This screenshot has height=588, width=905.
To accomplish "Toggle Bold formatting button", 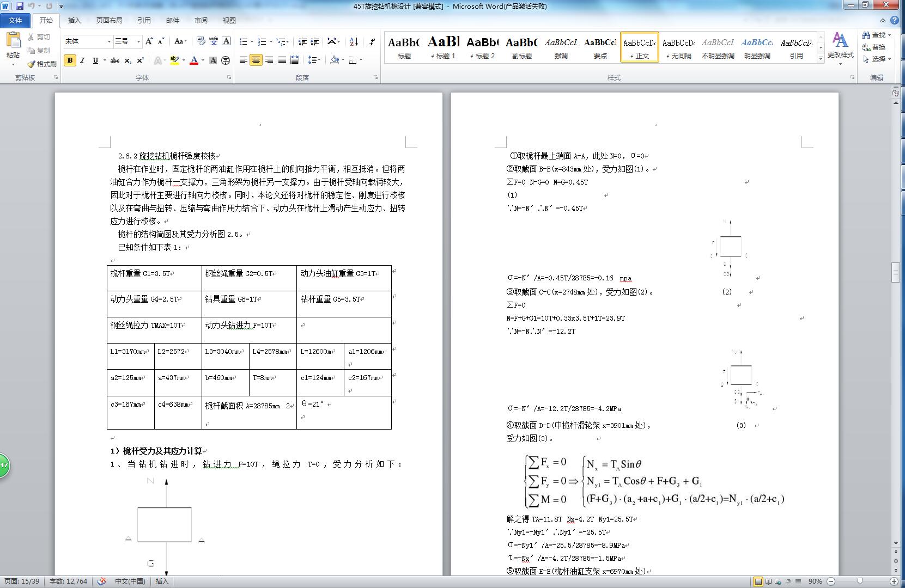I will click(x=70, y=60).
